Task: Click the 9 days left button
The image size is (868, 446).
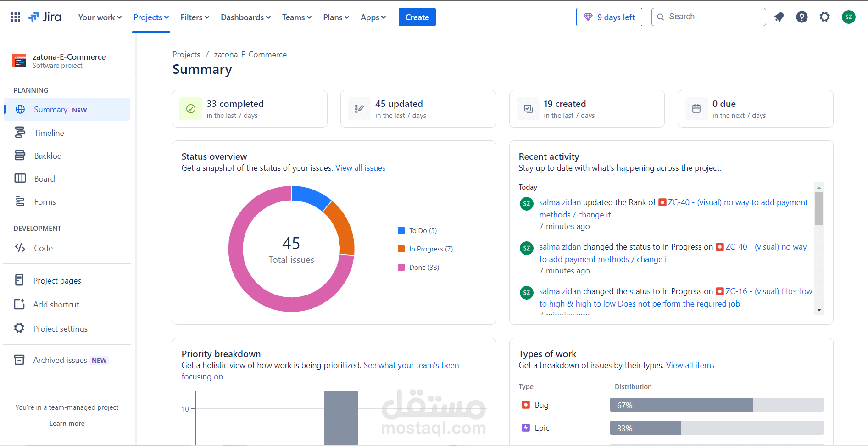Action: pos(609,17)
